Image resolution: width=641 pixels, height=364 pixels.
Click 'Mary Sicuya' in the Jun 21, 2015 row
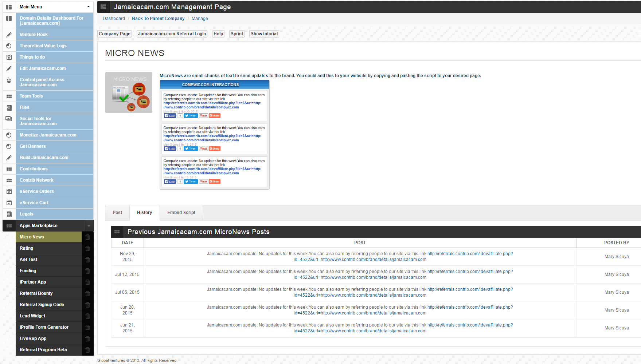tap(617, 328)
